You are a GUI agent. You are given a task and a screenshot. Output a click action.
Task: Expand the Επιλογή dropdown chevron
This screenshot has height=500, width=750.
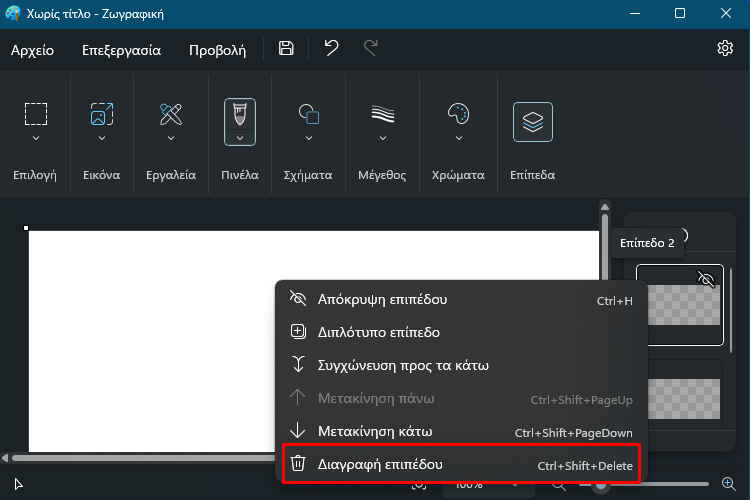coord(36,138)
